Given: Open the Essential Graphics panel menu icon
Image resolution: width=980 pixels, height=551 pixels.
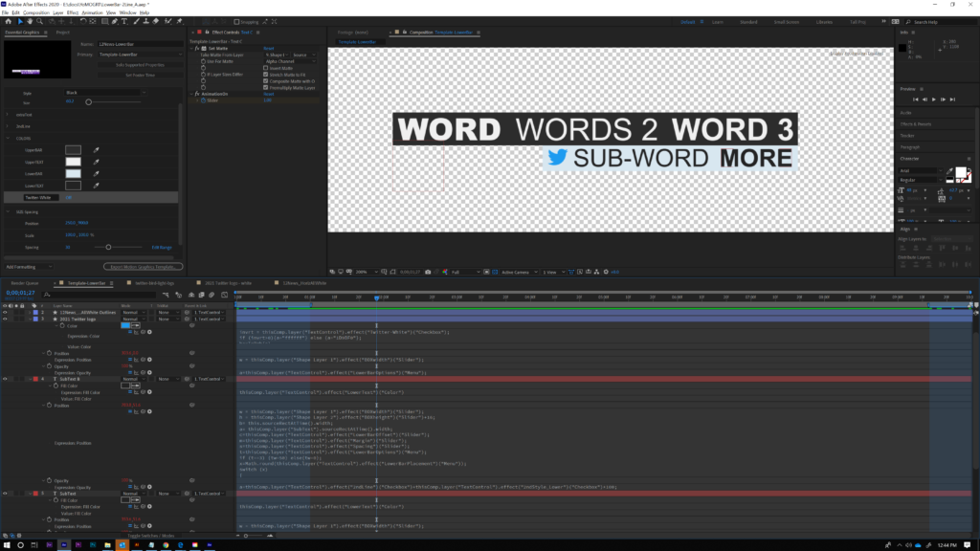Looking at the screenshot, I should (45, 32).
